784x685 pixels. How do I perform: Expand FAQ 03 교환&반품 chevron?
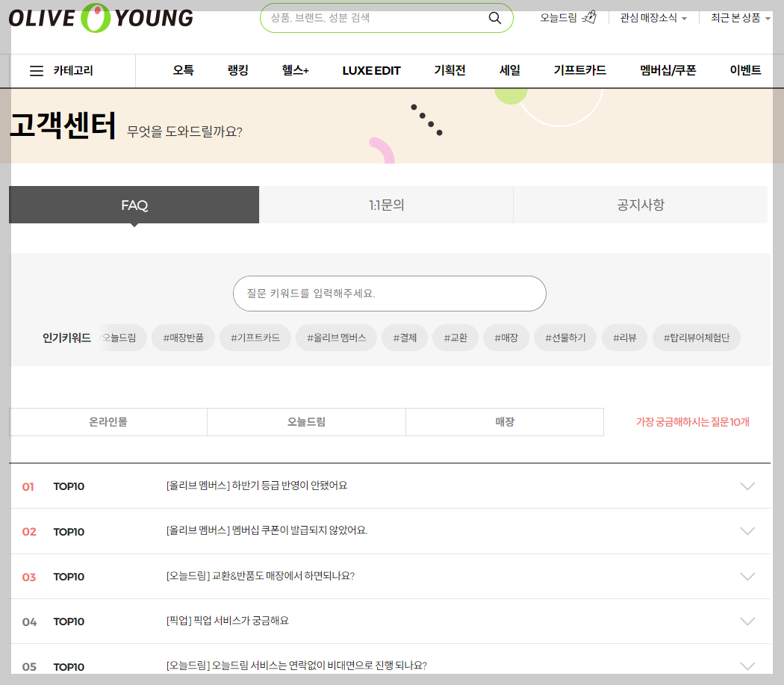(x=747, y=577)
